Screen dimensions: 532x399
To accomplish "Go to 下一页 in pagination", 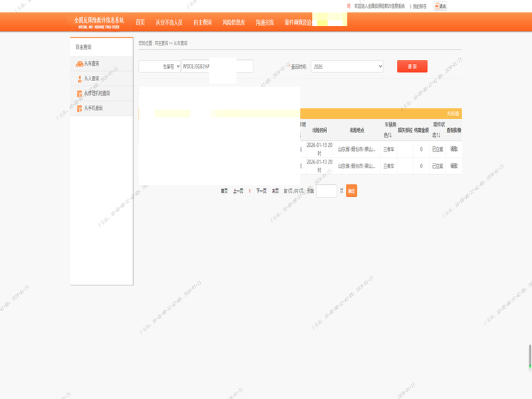I will point(261,191).
